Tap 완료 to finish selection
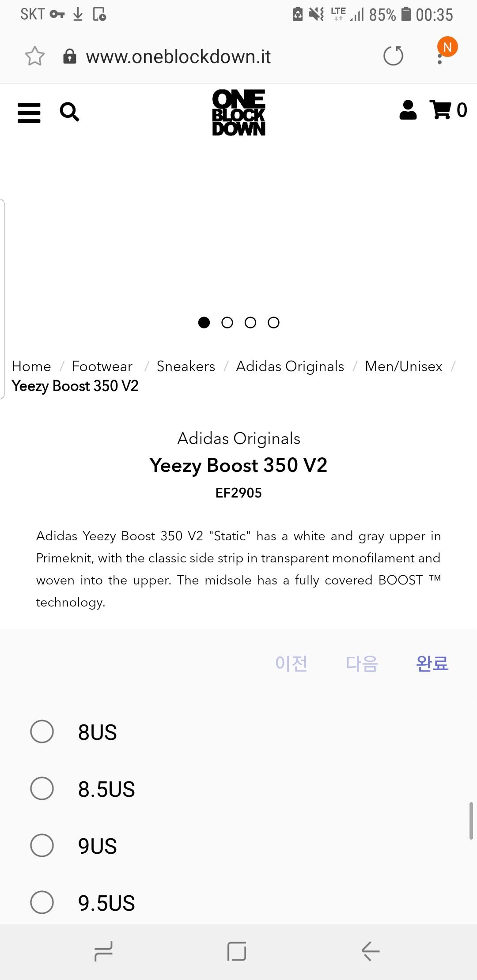 tap(432, 663)
